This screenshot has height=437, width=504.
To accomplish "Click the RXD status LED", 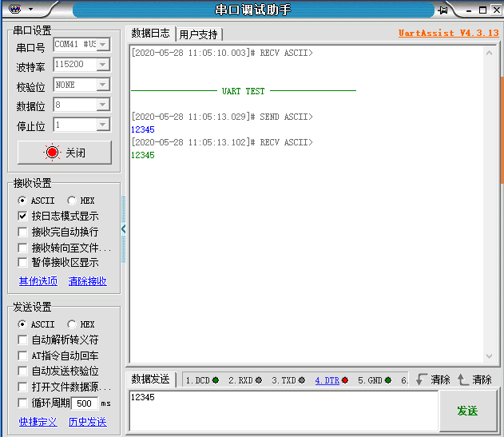I will click(259, 380).
